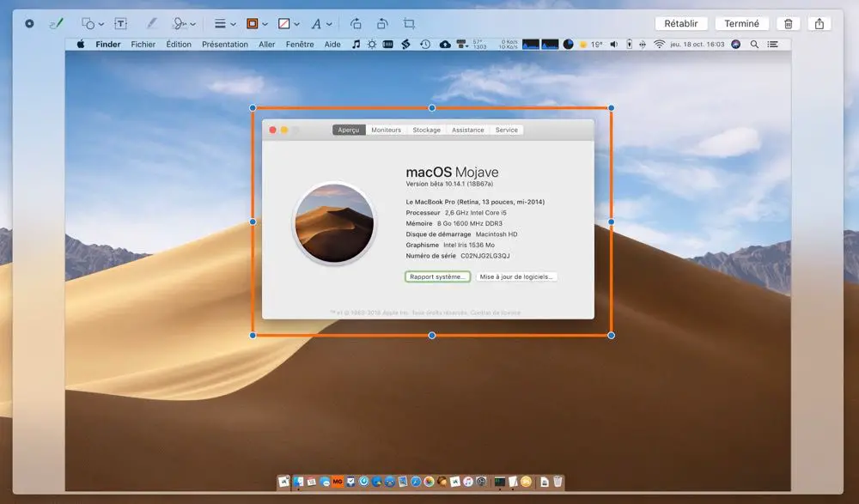Viewport: 859px width, 504px height.
Task: Open the Signature tool menu
Action: pos(184,23)
